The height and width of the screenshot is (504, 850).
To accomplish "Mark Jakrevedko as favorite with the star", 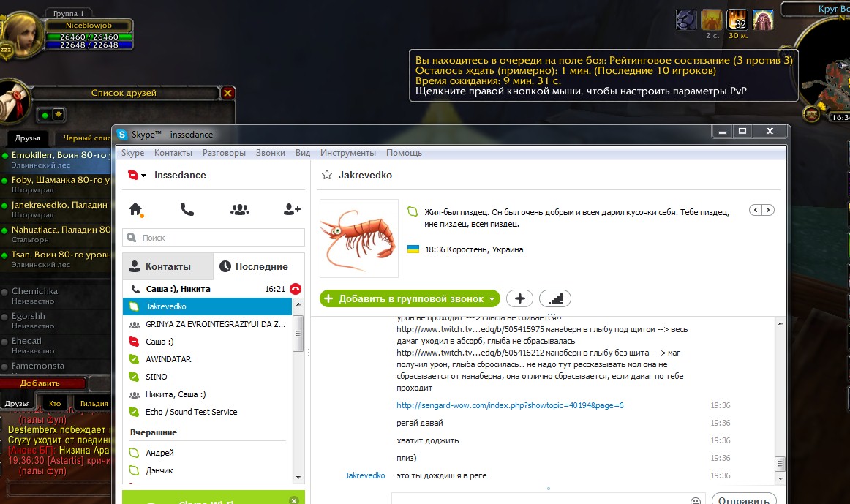I will click(x=327, y=175).
